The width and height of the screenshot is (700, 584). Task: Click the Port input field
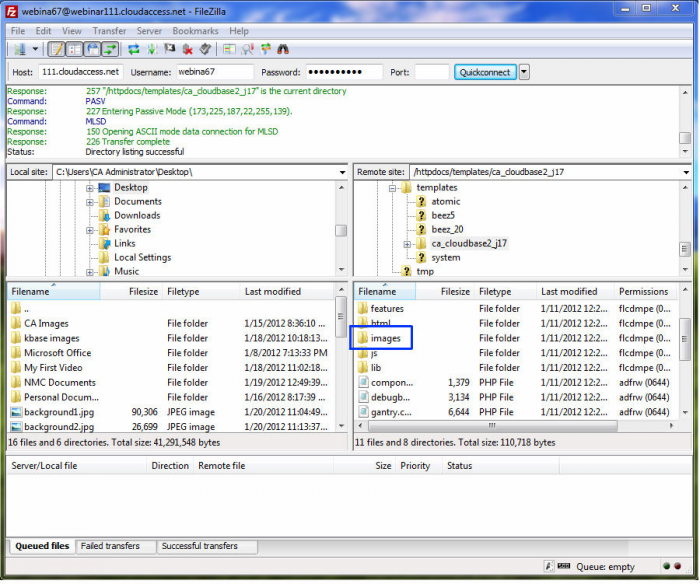431,72
